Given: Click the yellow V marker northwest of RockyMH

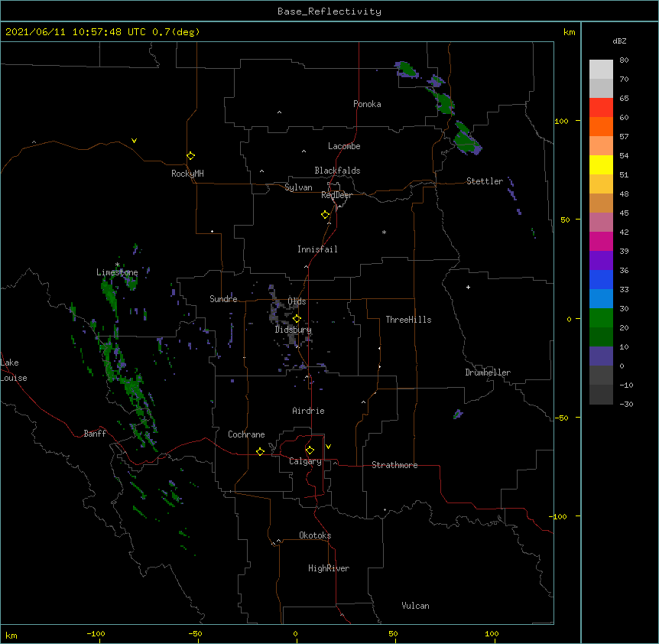Looking at the screenshot, I should coord(134,141).
